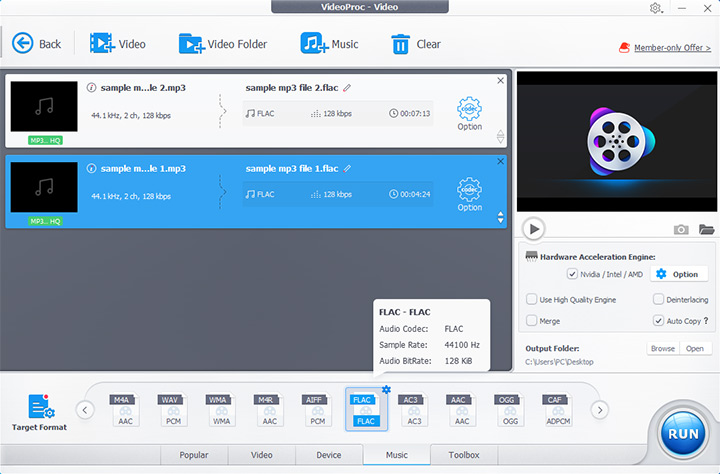This screenshot has height=474, width=720.
Task: Start conversion with RUN button
Action: coord(683,434)
